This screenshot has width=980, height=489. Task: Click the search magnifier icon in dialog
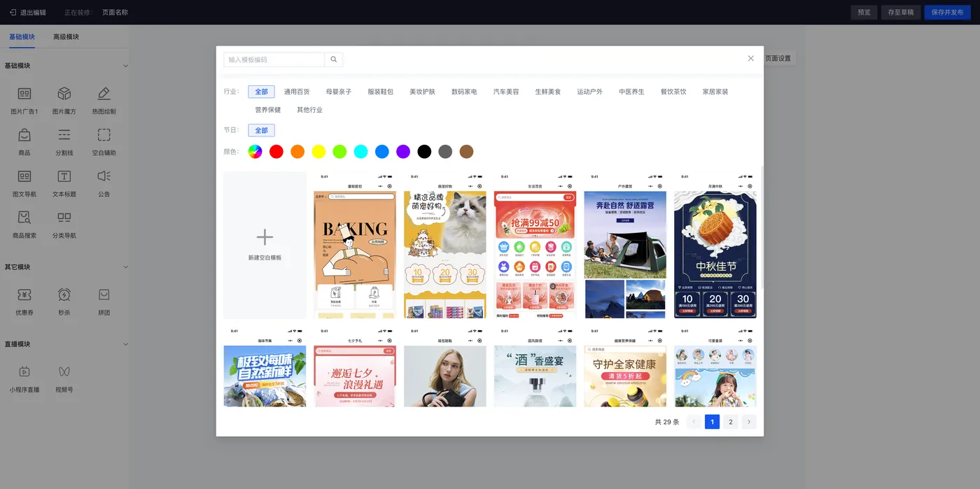[x=334, y=59]
